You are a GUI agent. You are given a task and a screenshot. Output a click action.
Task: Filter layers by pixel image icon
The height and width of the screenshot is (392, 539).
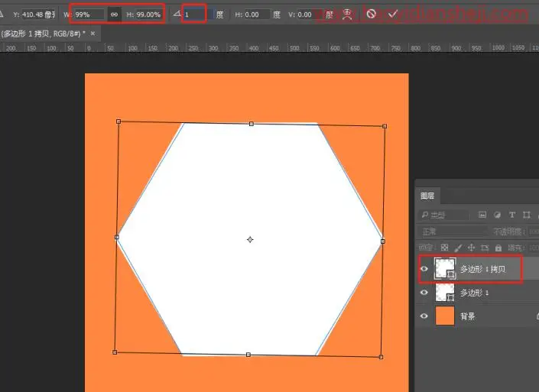tap(482, 215)
